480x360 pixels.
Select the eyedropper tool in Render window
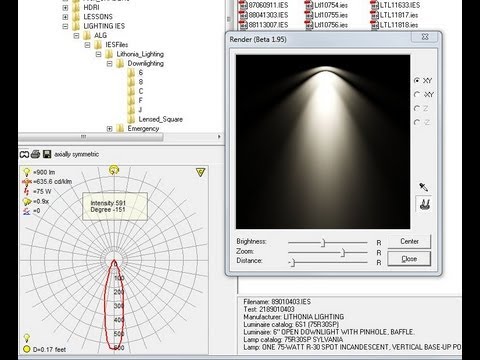(x=424, y=187)
